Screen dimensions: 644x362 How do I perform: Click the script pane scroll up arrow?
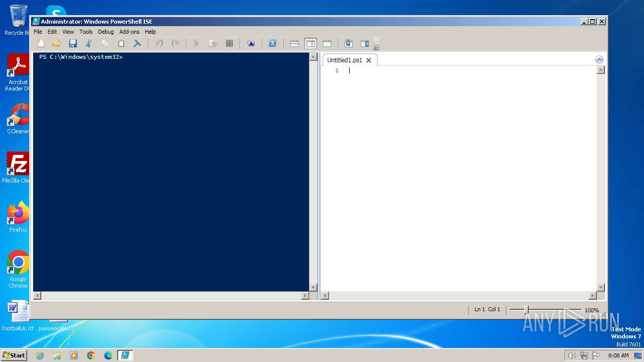pyautogui.click(x=600, y=70)
